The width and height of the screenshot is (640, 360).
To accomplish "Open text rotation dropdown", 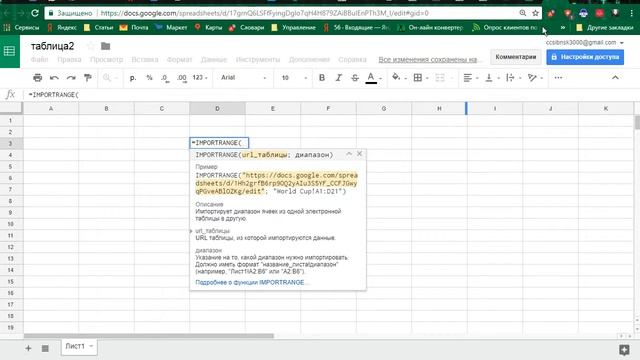I will [x=535, y=78].
